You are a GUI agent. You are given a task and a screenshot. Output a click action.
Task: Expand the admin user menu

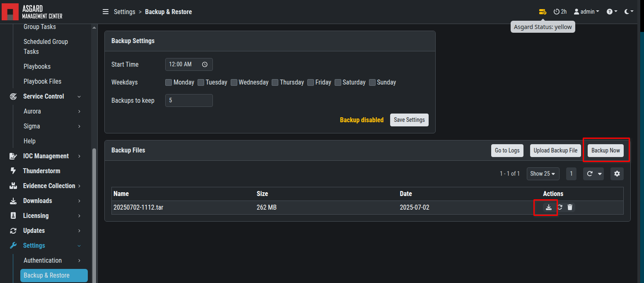click(586, 12)
